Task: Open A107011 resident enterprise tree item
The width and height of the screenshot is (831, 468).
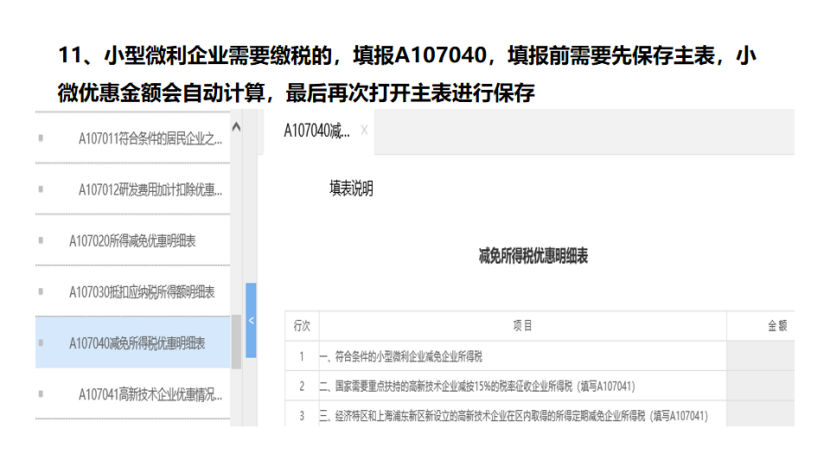Action: tap(150, 138)
